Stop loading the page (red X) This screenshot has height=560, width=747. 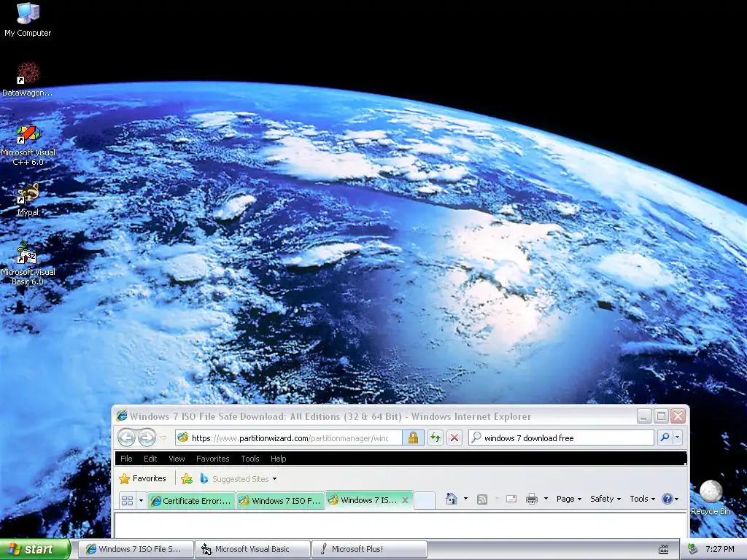coord(454,437)
